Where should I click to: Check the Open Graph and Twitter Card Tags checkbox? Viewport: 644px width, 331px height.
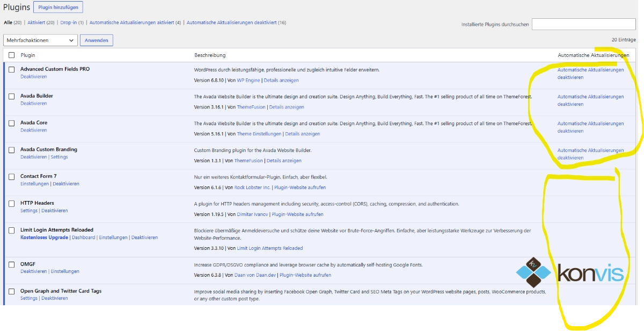tap(11, 291)
